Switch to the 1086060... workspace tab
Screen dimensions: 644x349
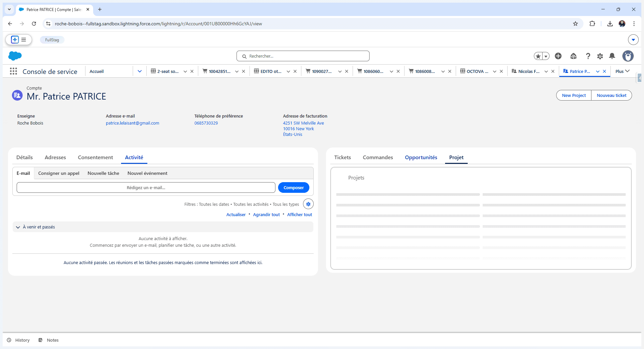click(373, 71)
